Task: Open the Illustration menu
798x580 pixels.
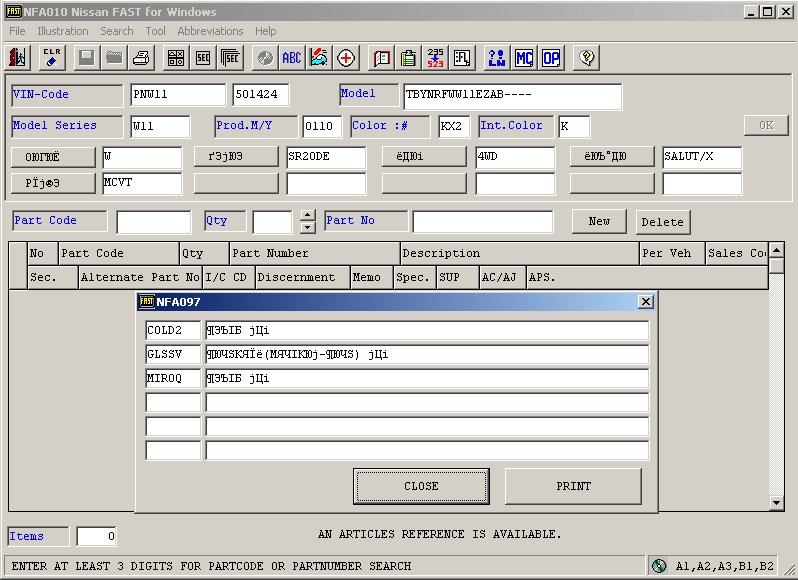Action: [63, 31]
